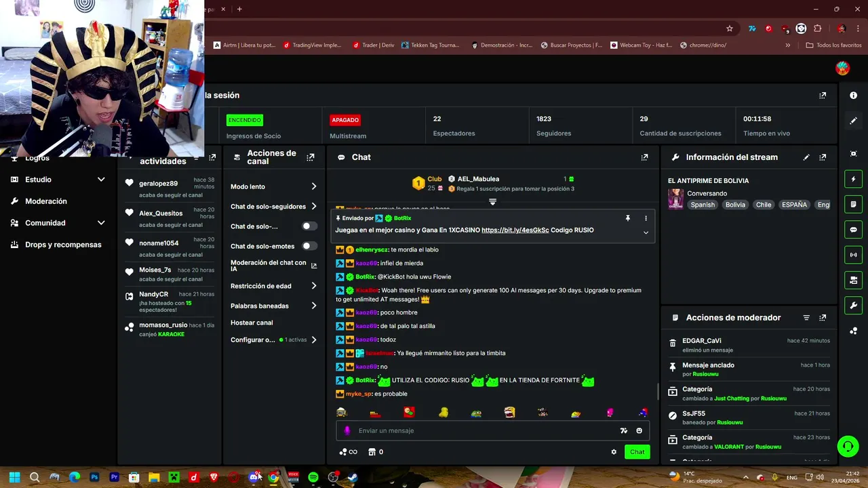Toggle the Chat de solo-… switch above solo-emotes

309,226
